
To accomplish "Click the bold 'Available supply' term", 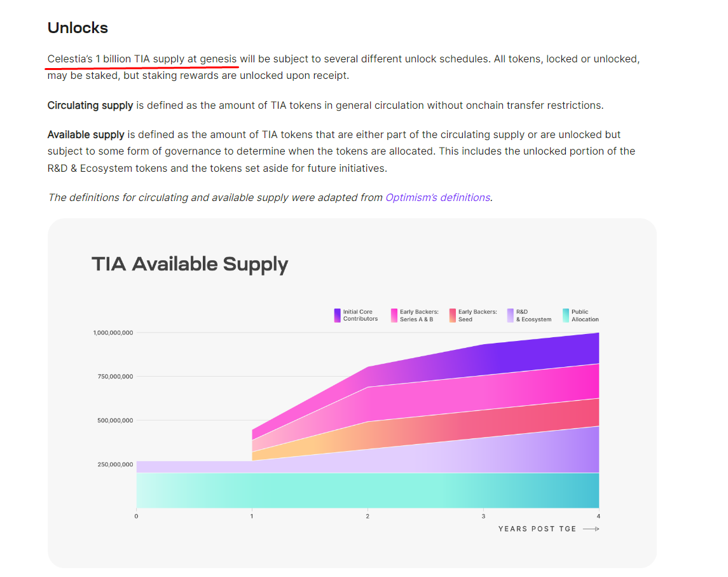I will [x=86, y=135].
